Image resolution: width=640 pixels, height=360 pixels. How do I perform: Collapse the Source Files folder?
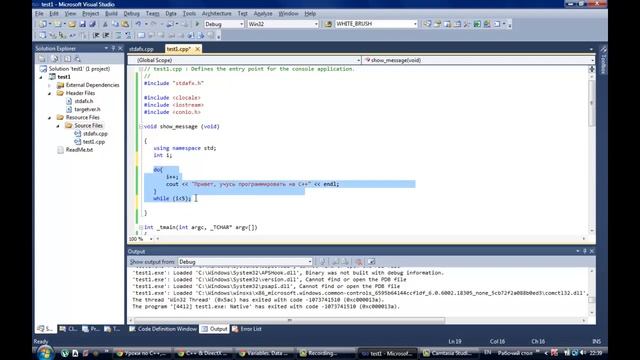(x=58, y=126)
